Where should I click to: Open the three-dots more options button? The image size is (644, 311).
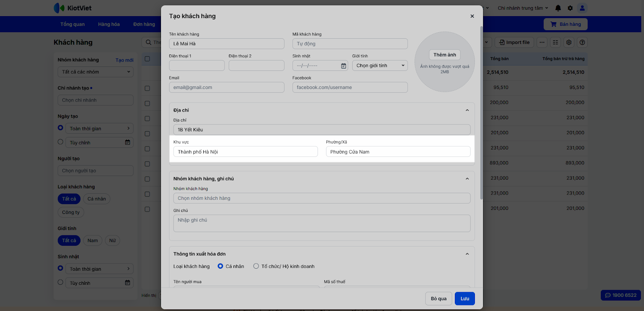click(x=542, y=42)
